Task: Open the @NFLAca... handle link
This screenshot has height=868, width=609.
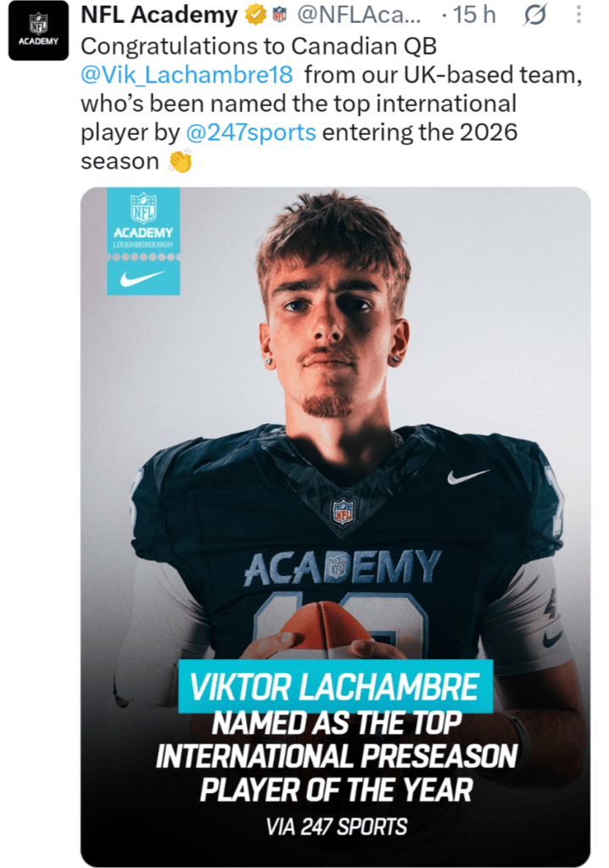Action: point(359,15)
